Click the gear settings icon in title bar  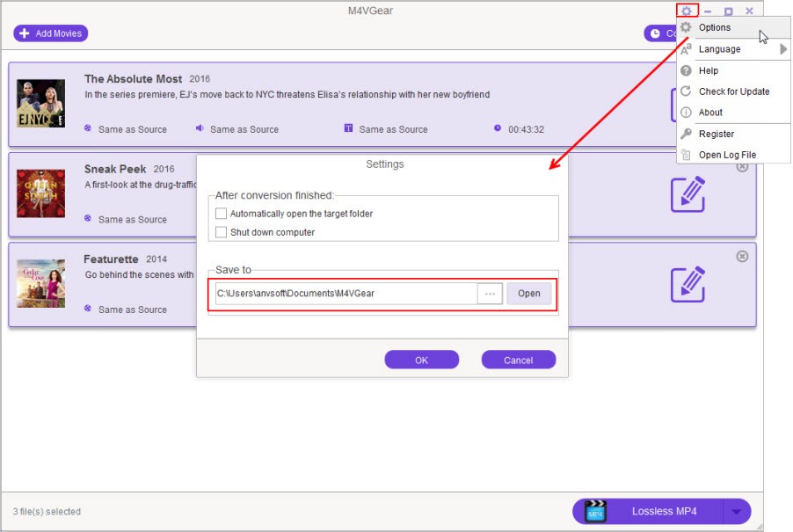click(x=687, y=11)
